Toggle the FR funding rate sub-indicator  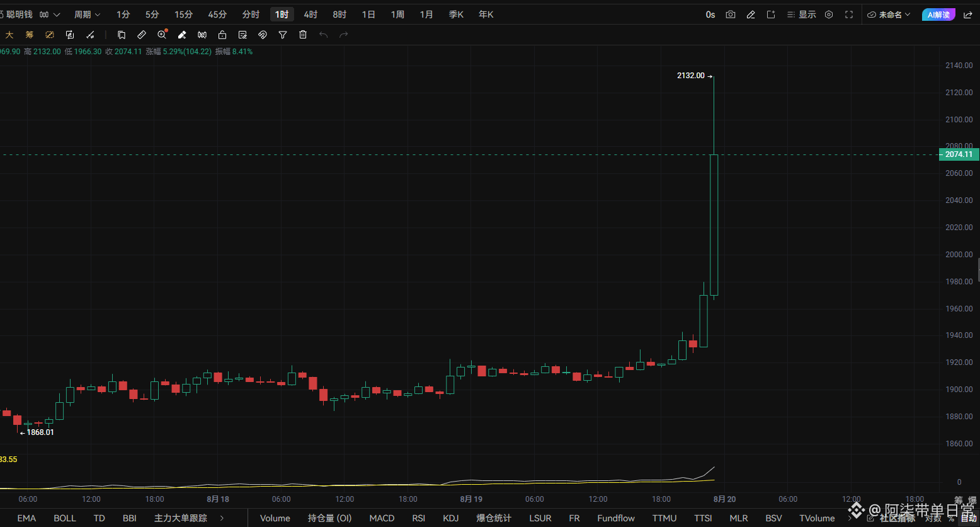[574, 518]
